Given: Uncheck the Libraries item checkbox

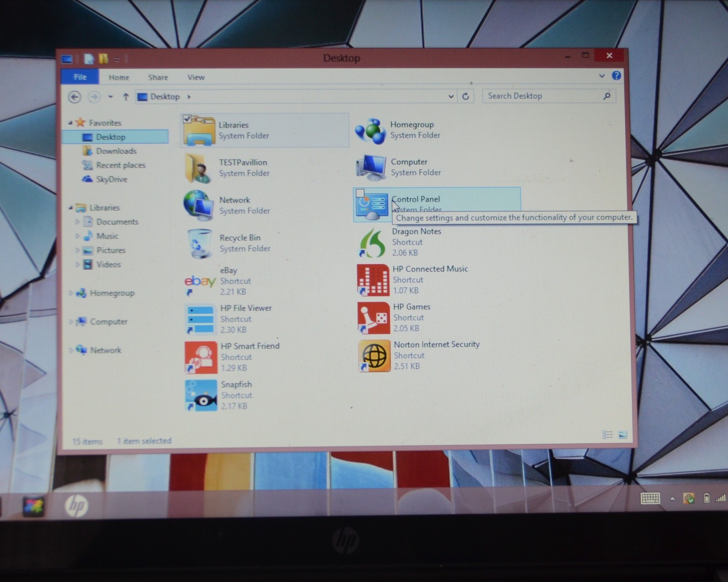Looking at the screenshot, I should (x=187, y=119).
